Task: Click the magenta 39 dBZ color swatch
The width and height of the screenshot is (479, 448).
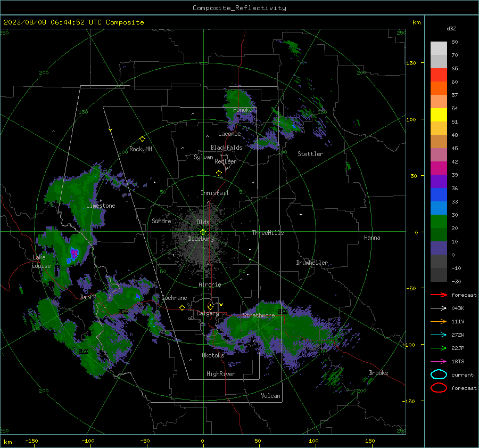Action: (439, 168)
